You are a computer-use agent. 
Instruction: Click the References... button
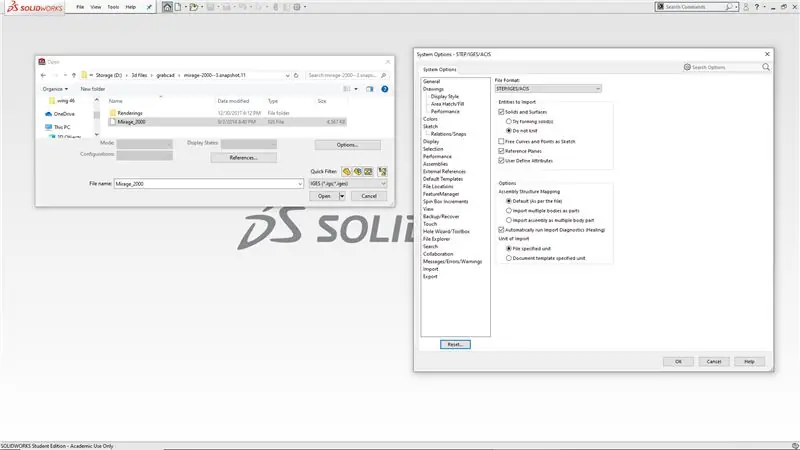click(x=243, y=158)
